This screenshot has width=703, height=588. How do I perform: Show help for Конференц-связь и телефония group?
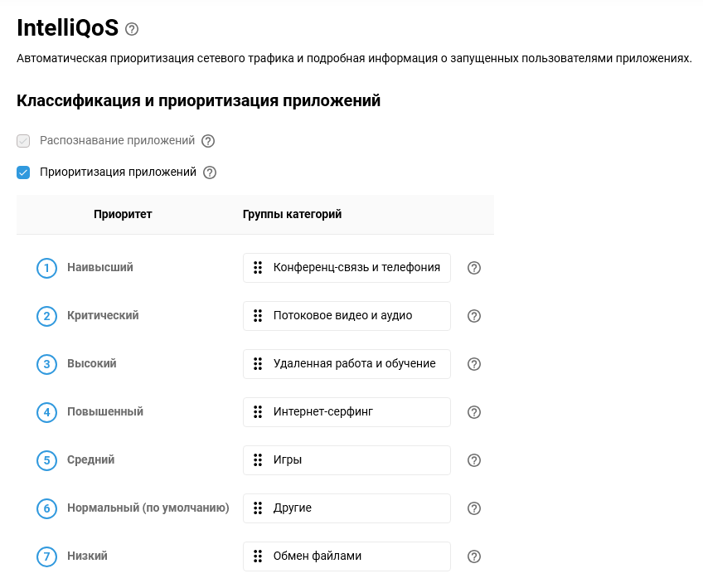[474, 268]
